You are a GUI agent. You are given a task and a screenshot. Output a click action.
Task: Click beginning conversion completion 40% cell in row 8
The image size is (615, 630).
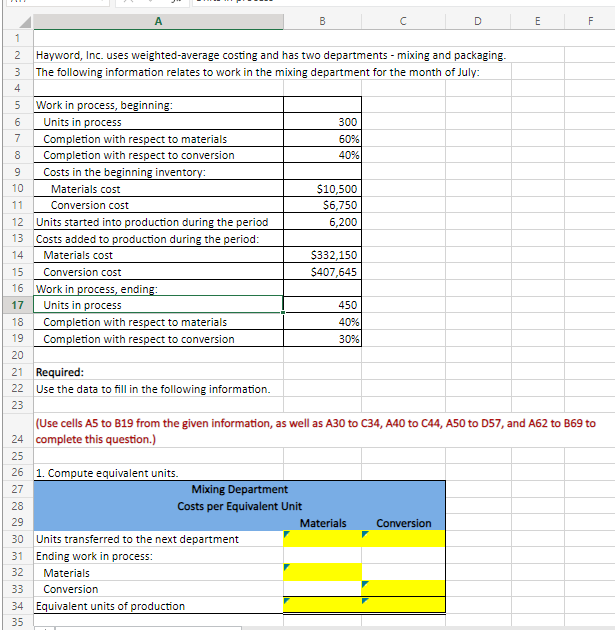(x=322, y=155)
